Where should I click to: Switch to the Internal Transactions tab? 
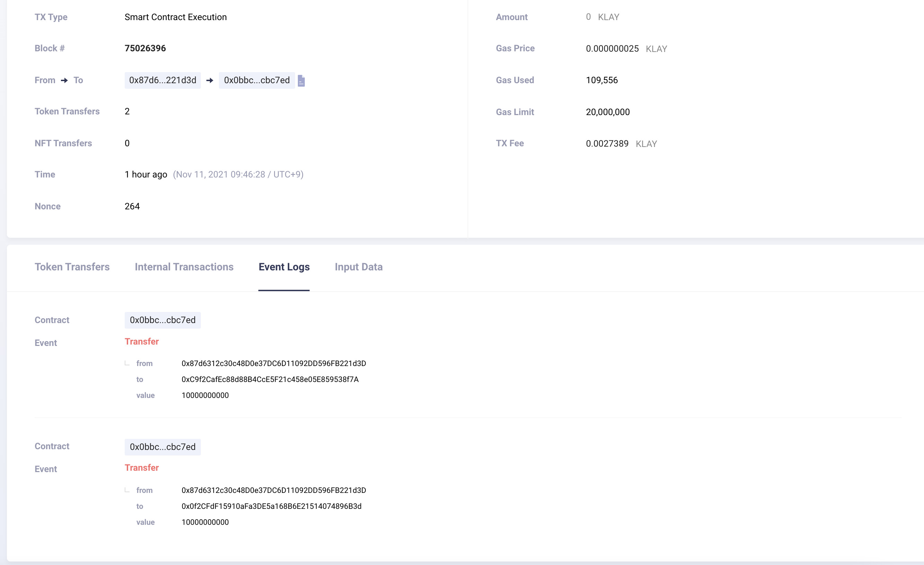point(184,267)
